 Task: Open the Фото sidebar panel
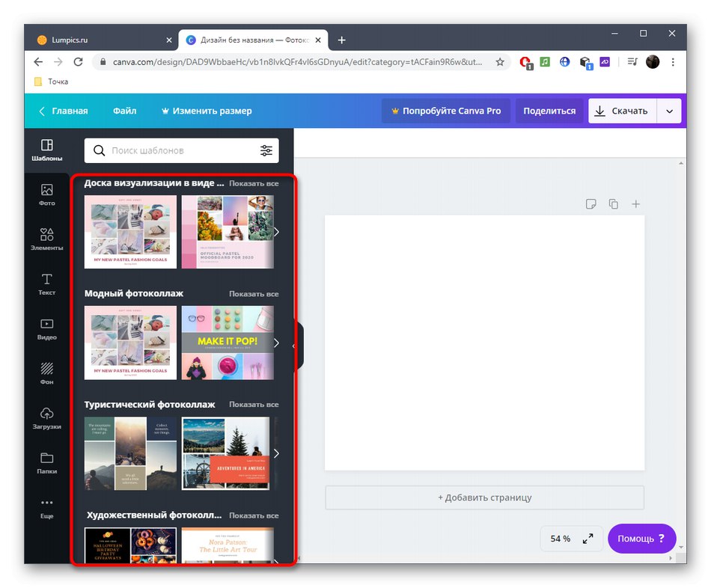tap(46, 195)
